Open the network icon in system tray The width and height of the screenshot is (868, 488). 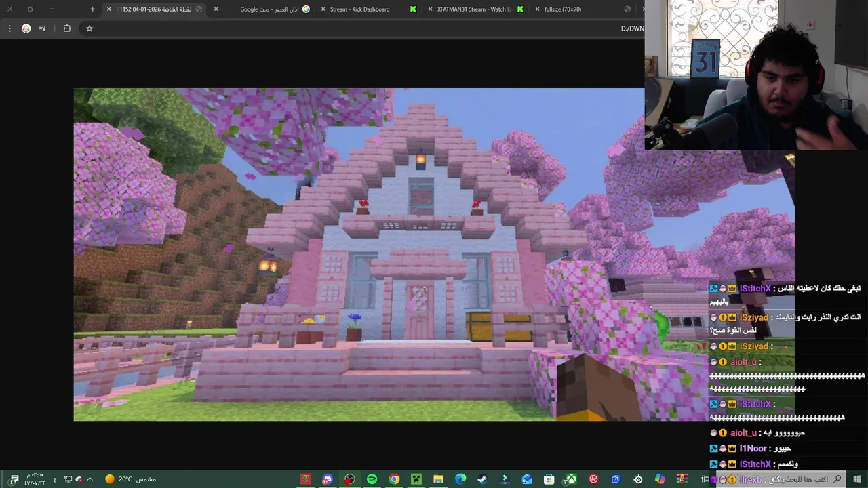click(68, 479)
